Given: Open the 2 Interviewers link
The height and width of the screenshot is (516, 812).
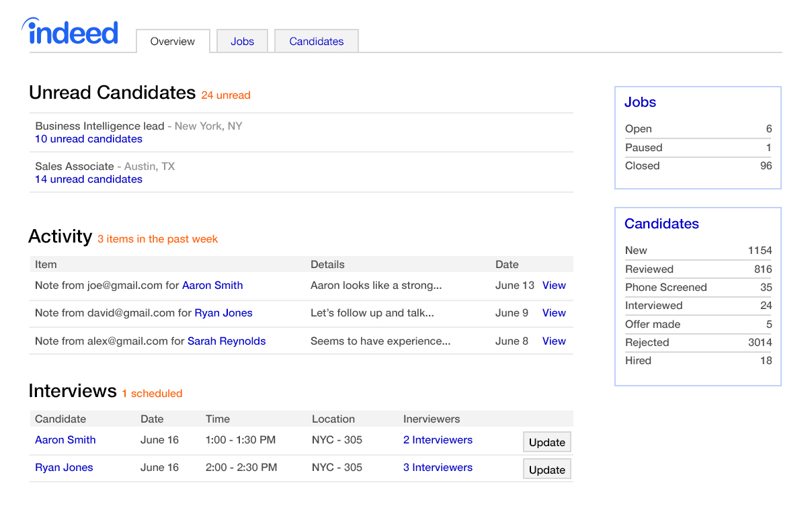Looking at the screenshot, I should pyautogui.click(x=438, y=440).
